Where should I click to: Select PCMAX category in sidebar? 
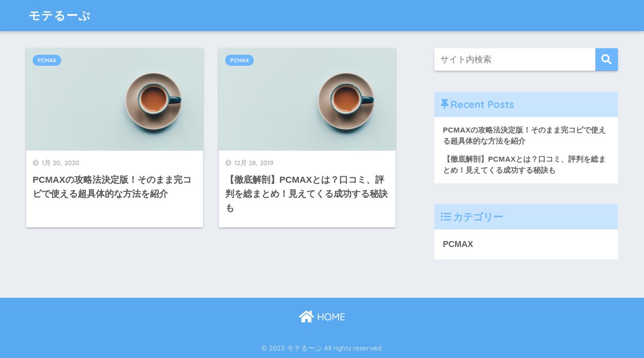coord(458,244)
